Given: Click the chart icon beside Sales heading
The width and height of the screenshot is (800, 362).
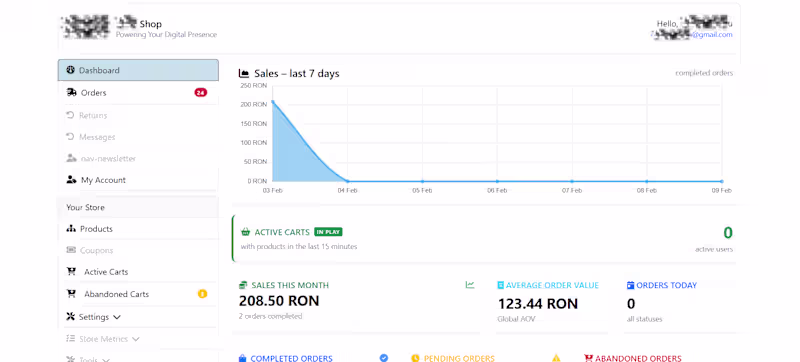Looking at the screenshot, I should coord(243,73).
